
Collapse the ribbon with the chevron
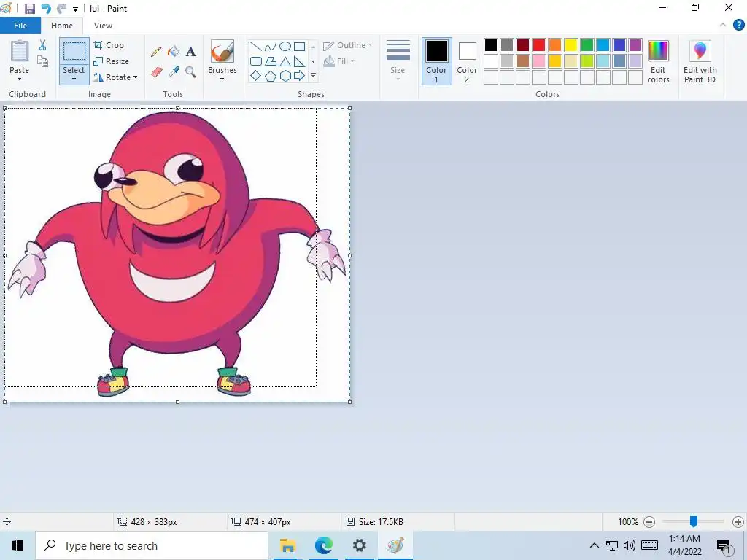tap(723, 26)
